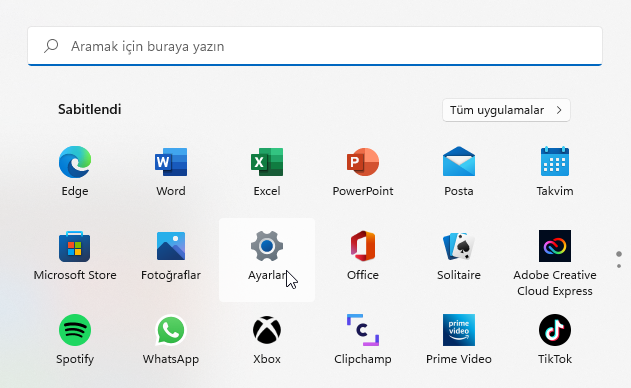
Task: Click the 'Aramak için buraya yazın' search box
Action: pyautogui.click(x=315, y=46)
